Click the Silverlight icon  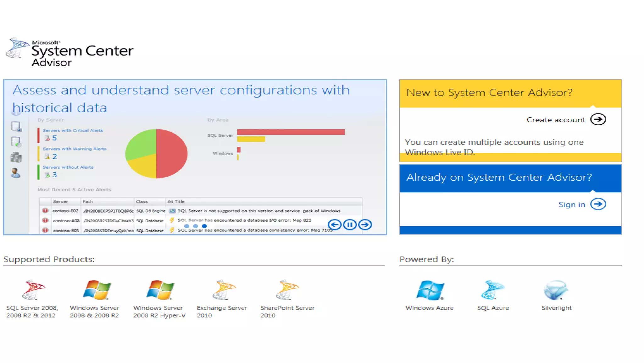pos(556,290)
